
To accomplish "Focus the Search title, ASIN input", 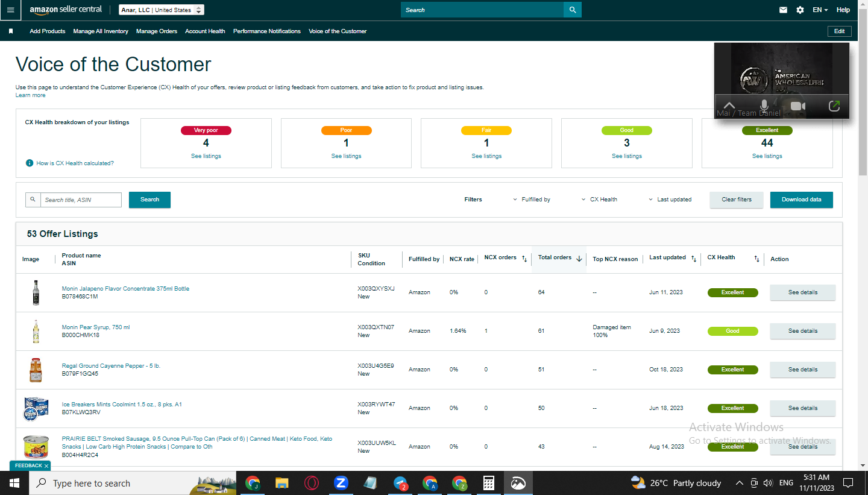I will [x=81, y=200].
